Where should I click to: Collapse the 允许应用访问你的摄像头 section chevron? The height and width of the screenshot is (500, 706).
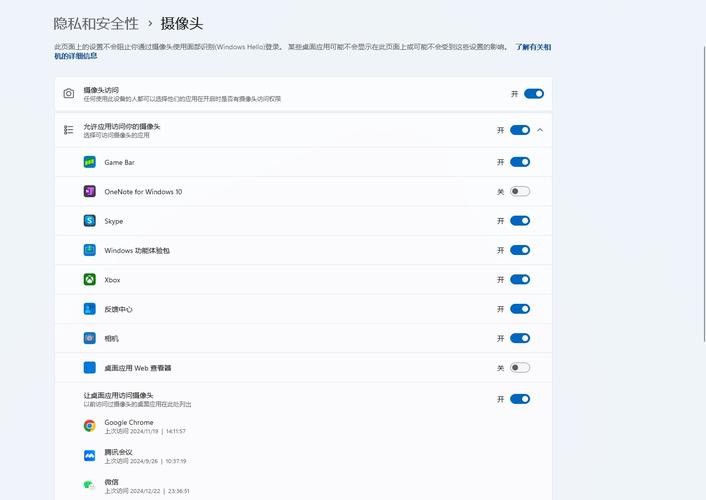click(x=540, y=130)
